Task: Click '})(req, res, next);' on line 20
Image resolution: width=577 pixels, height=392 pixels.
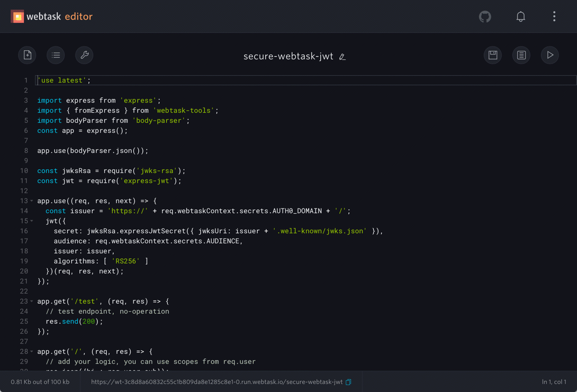Action: [x=85, y=271]
